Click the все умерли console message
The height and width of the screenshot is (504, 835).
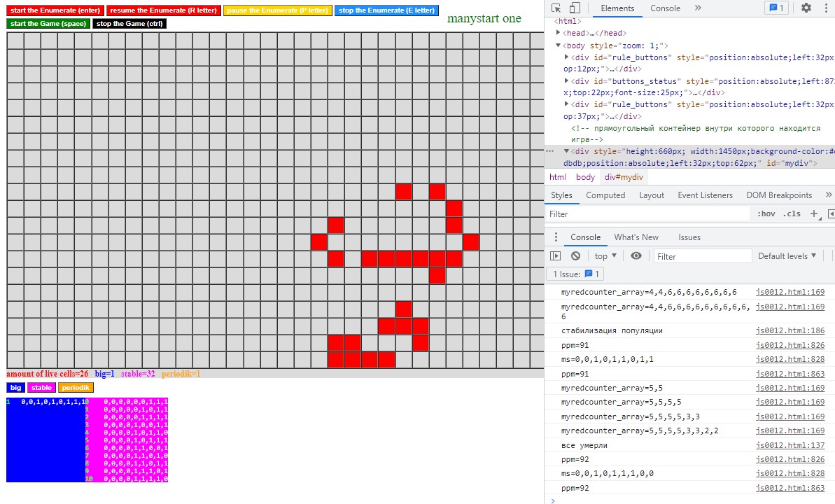point(584,445)
